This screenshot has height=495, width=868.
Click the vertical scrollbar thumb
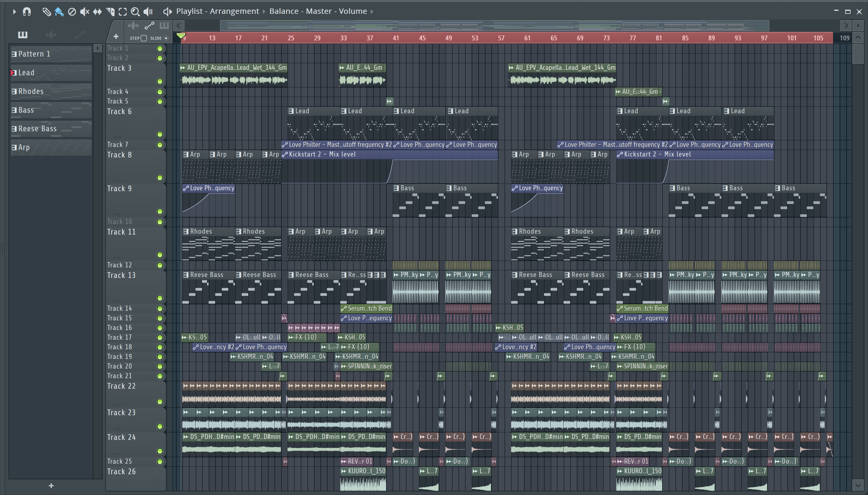858,54
